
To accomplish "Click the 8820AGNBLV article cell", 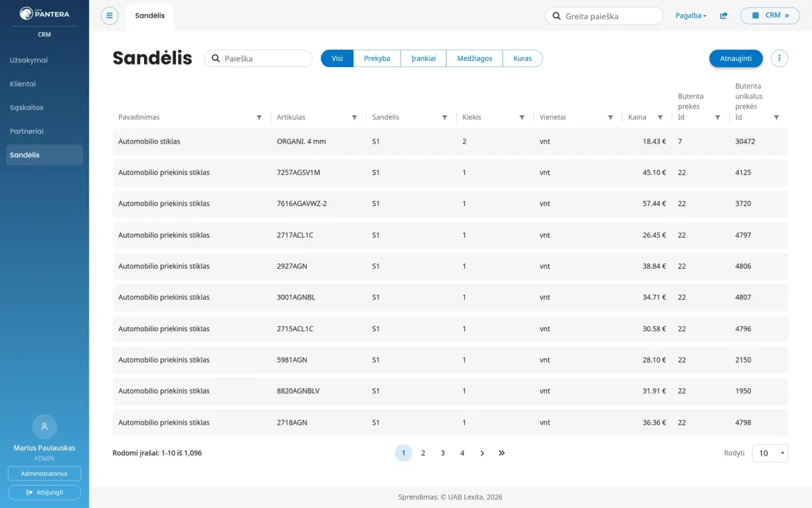I will pyautogui.click(x=299, y=391).
